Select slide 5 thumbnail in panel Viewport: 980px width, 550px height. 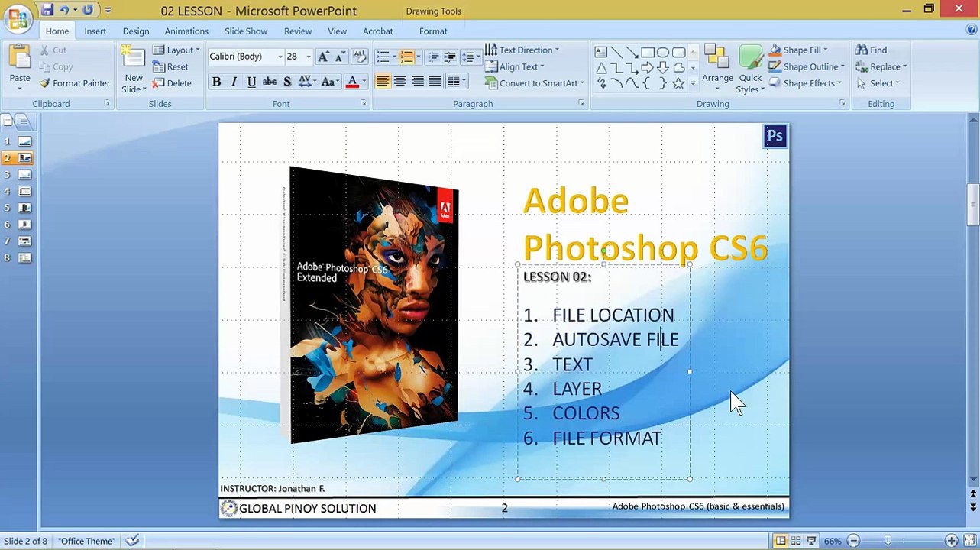[x=24, y=208]
